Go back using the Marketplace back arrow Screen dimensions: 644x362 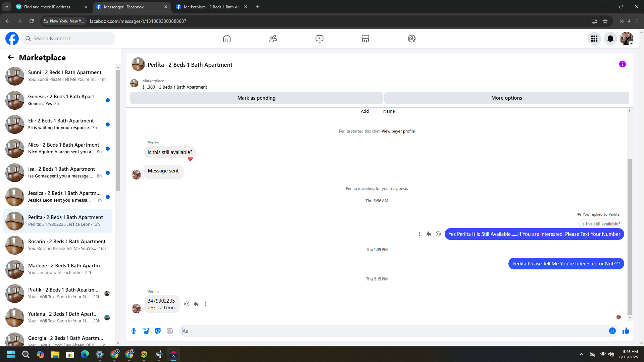pyautogui.click(x=11, y=57)
